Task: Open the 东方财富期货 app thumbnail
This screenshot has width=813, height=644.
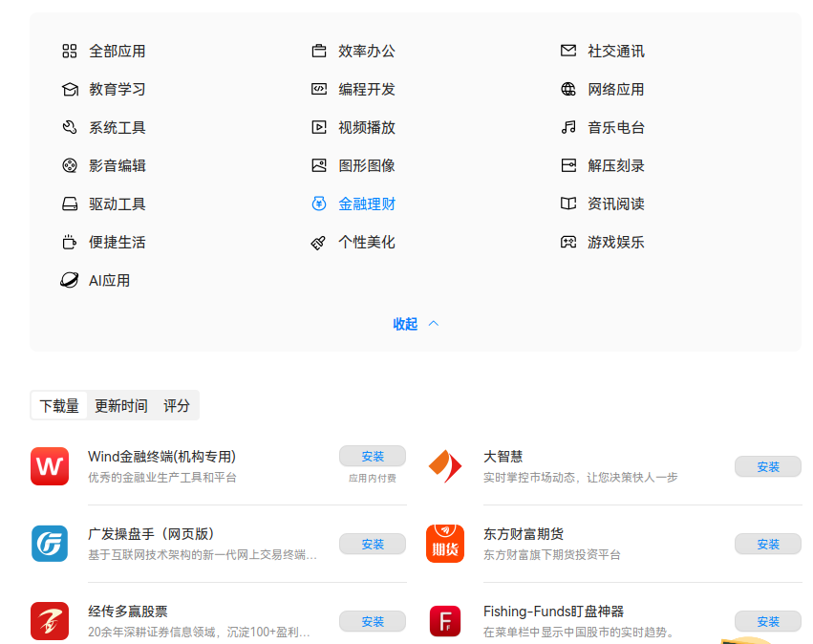Action: coord(445,544)
